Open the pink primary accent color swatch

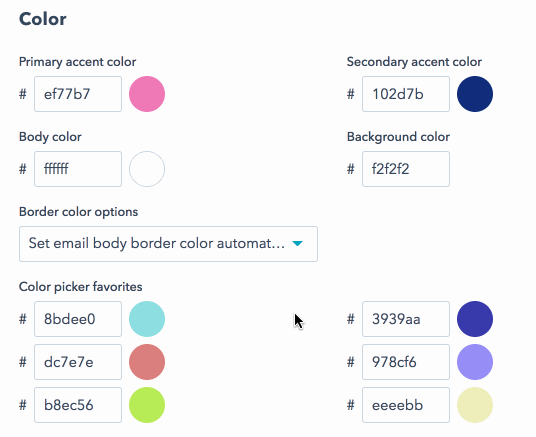[x=147, y=94]
